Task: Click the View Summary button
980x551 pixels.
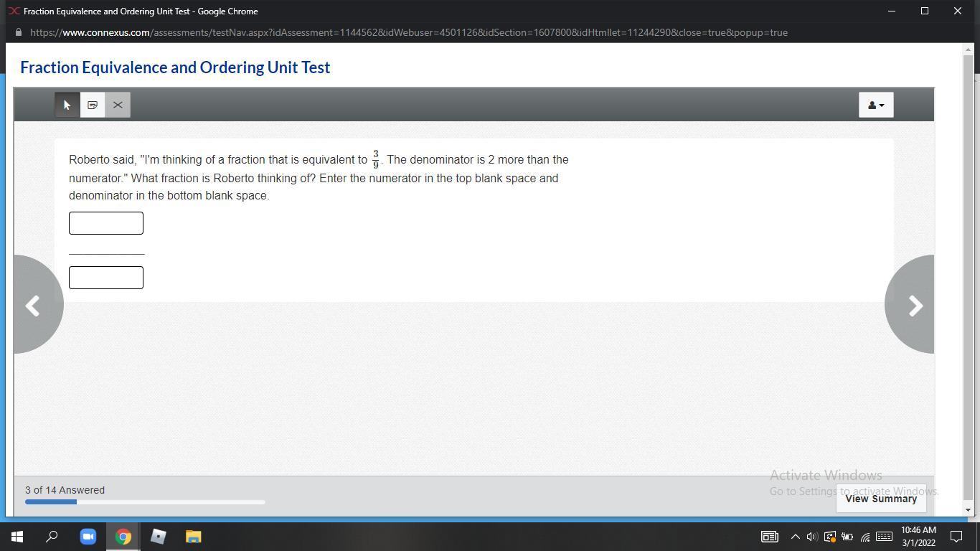Action: tap(880, 499)
